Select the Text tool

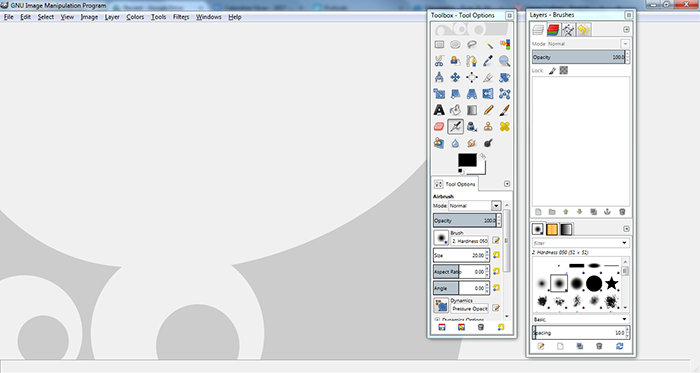439,110
